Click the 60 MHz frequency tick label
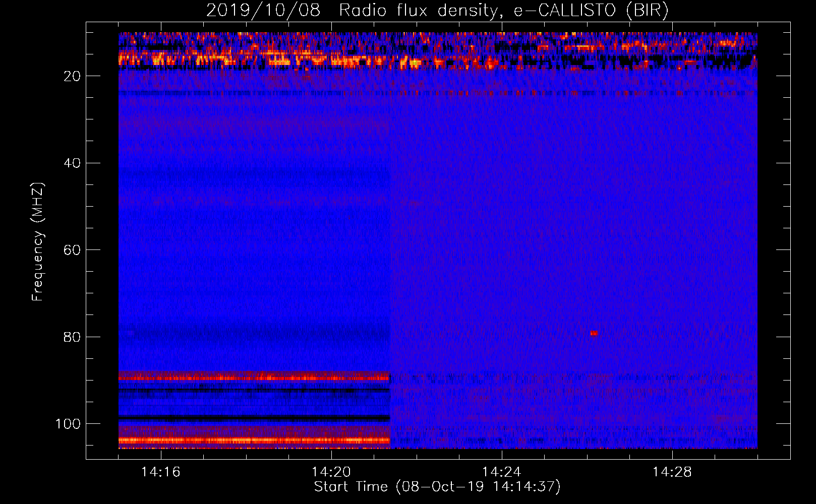The height and width of the screenshot is (504, 816). click(72, 250)
